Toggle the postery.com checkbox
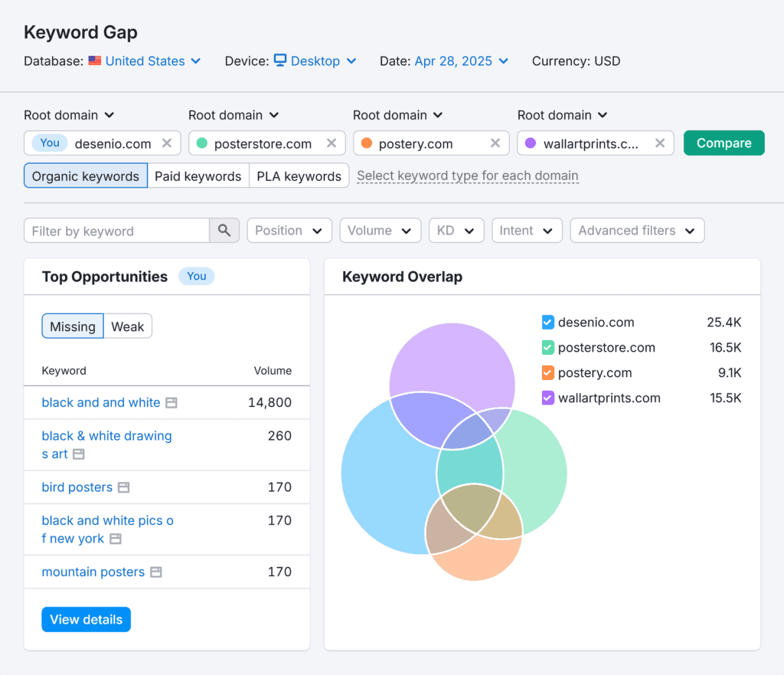This screenshot has width=784, height=675. (547, 373)
